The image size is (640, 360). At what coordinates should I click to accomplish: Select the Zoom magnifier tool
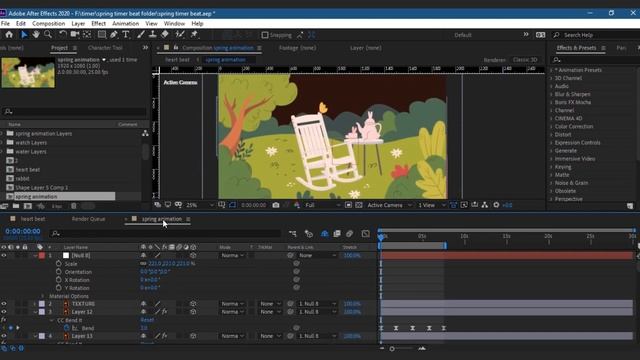[48, 35]
